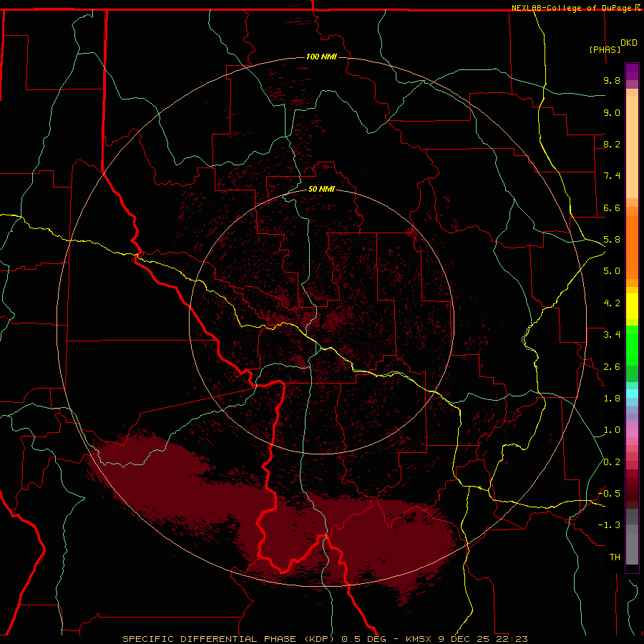Pick the bright green band of the scale

coord(632,346)
